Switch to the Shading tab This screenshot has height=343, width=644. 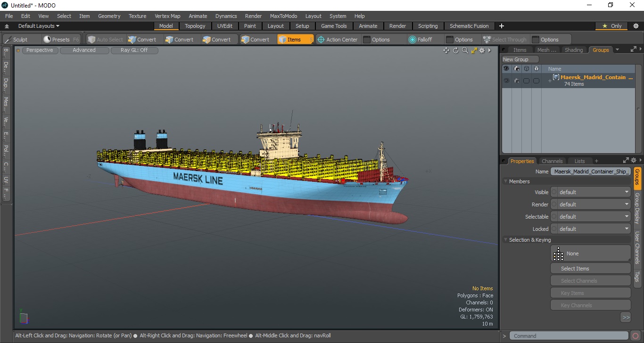click(574, 50)
